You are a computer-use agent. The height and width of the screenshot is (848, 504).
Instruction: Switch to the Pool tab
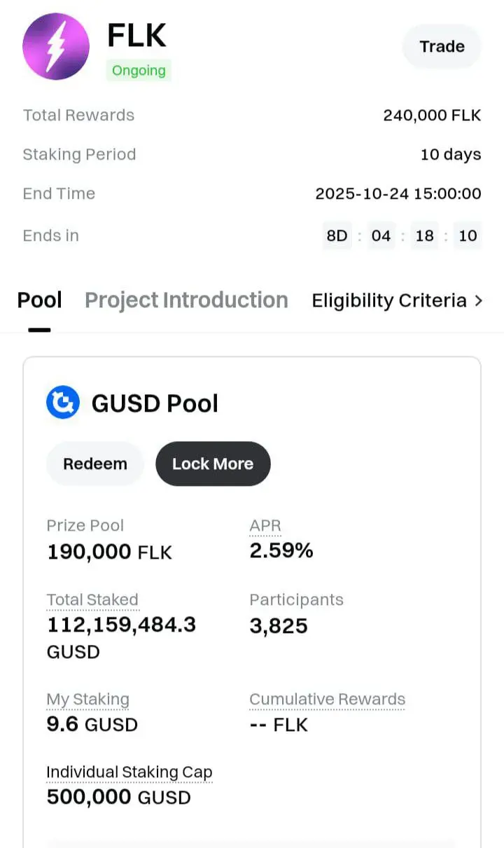39,300
